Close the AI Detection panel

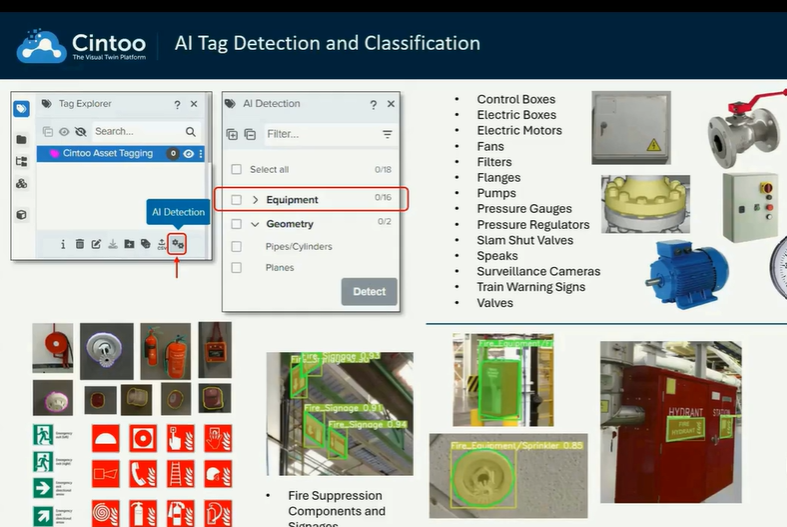[391, 104]
